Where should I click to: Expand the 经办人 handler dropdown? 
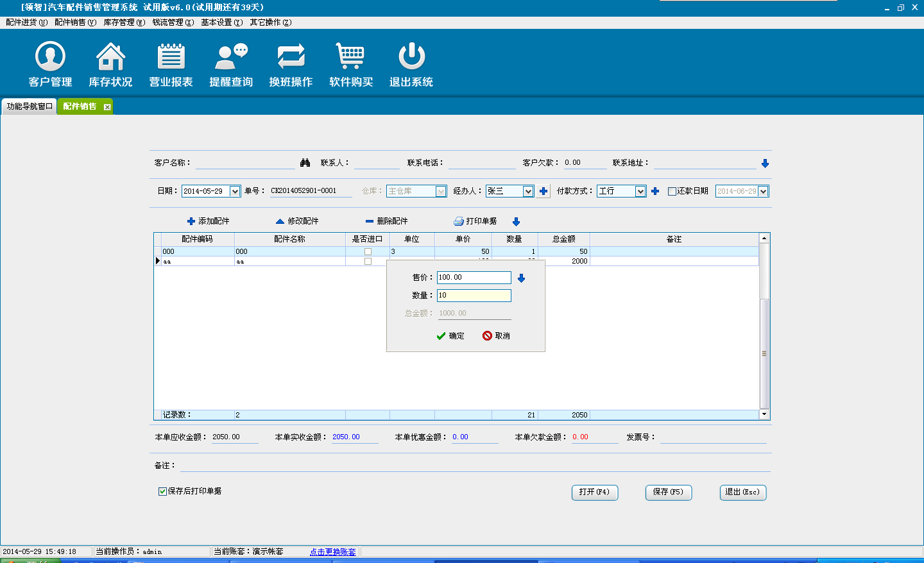click(527, 191)
